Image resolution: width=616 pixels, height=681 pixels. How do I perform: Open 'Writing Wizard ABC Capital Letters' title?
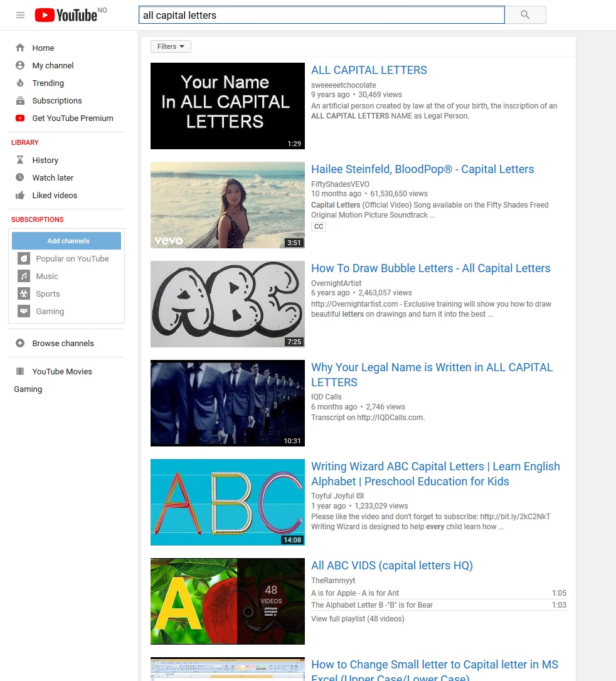tap(435, 473)
